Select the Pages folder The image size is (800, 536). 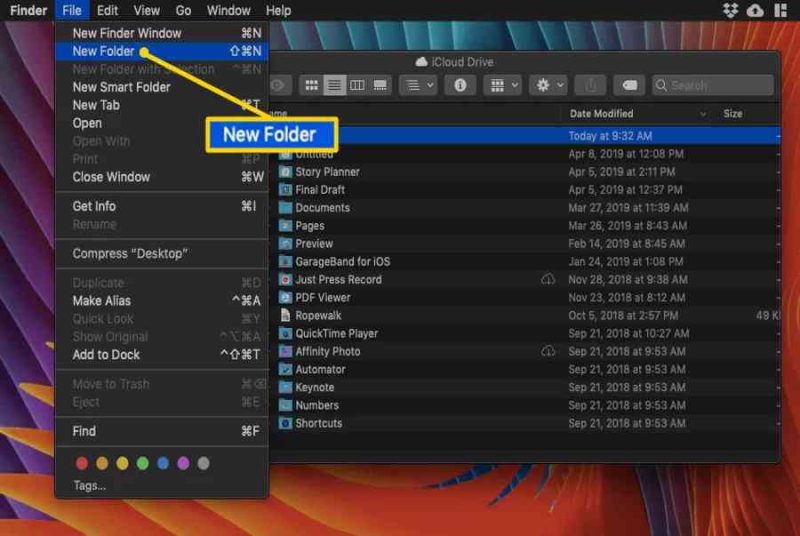pos(525,225)
